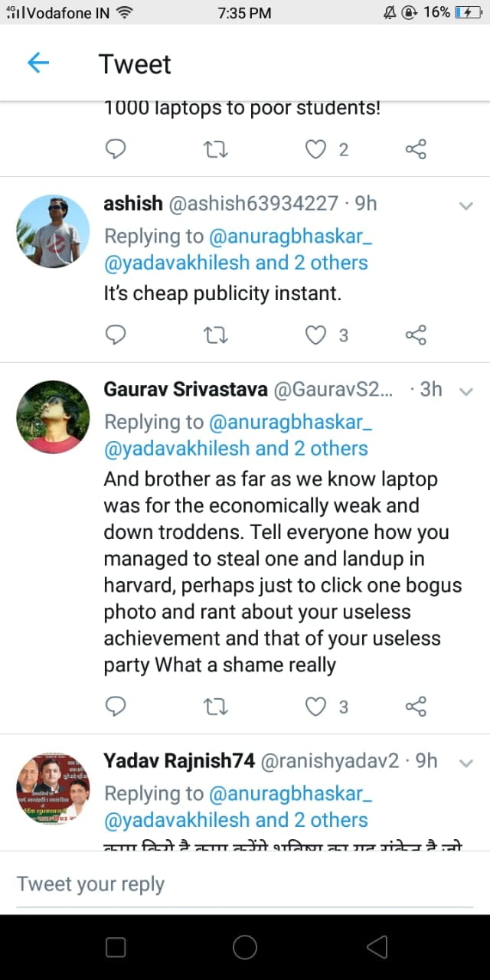Like ashish's tweet with heart icon
Screen dimensions: 490x980
(x=316, y=335)
